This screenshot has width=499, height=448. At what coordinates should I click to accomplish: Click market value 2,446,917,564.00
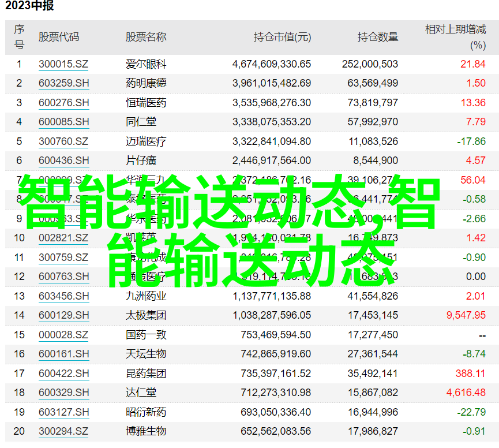(x=272, y=160)
